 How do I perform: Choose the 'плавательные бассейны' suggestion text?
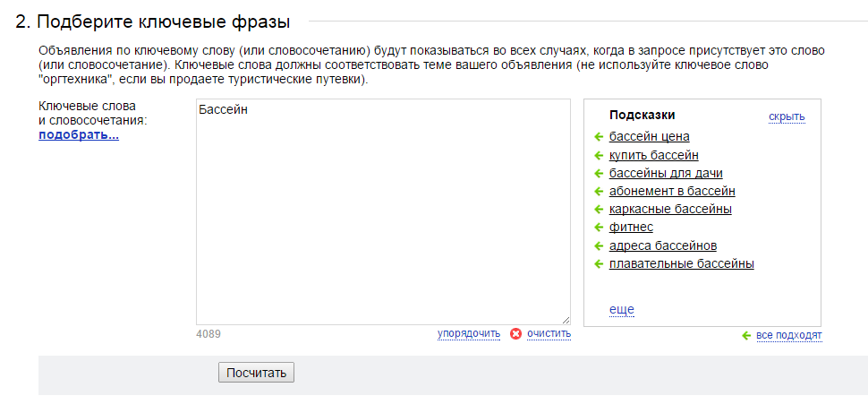pyautogui.click(x=682, y=264)
